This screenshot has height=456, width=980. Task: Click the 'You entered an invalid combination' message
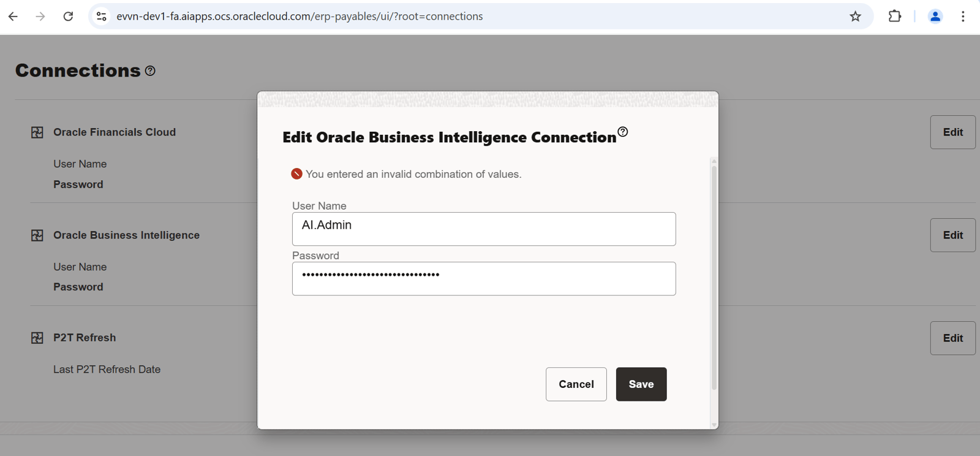coord(413,174)
